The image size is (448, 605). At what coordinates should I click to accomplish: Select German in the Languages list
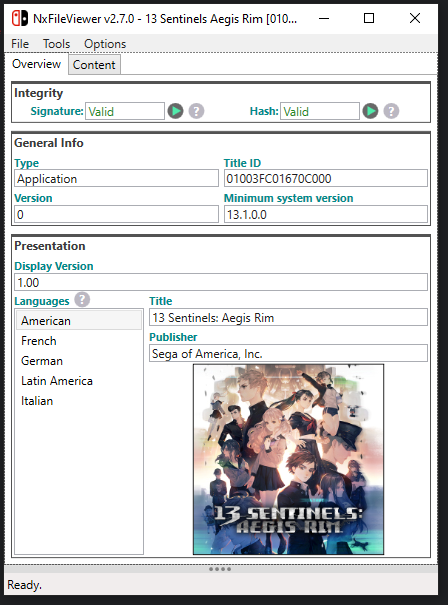(79, 361)
